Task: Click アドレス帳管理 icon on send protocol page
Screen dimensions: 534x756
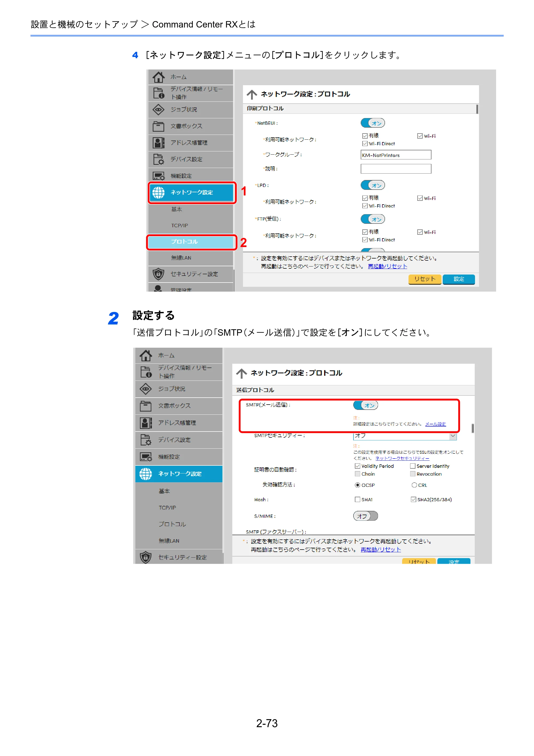Action: pyautogui.click(x=146, y=423)
